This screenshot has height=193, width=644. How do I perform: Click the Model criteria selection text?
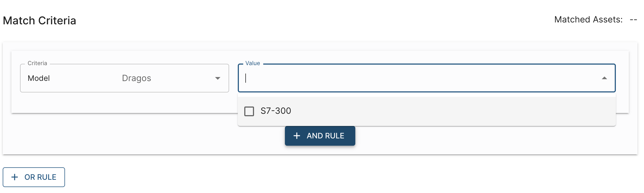point(39,78)
